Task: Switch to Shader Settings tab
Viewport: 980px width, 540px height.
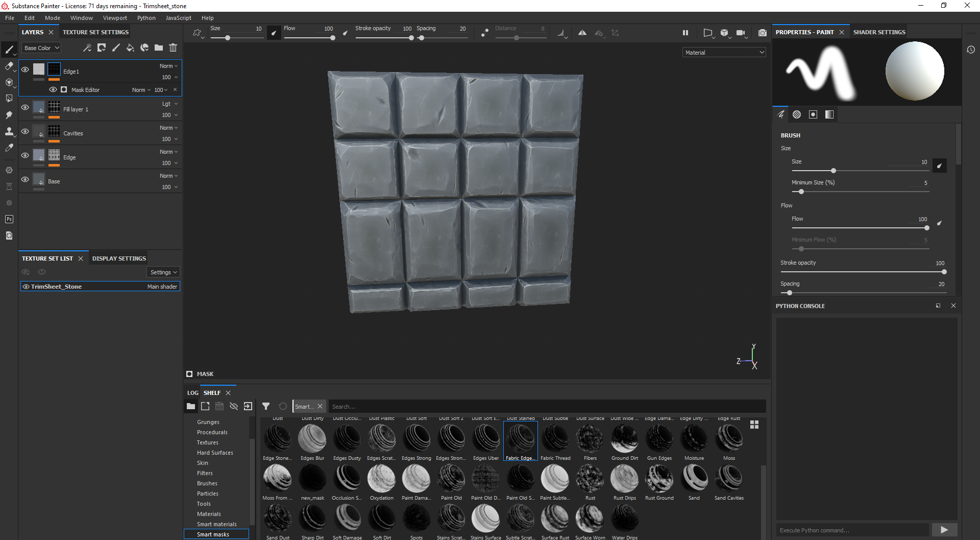Action: [x=879, y=32]
